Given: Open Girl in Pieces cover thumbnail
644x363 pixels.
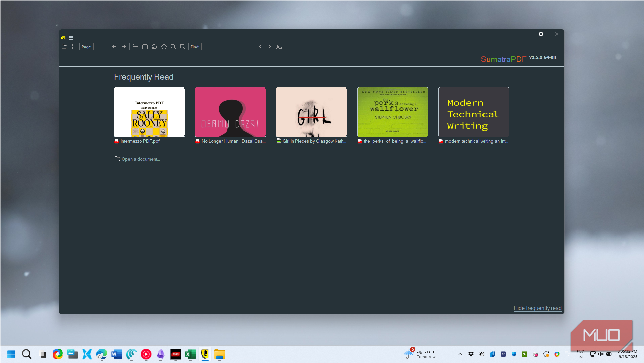Looking at the screenshot, I should pyautogui.click(x=312, y=112).
